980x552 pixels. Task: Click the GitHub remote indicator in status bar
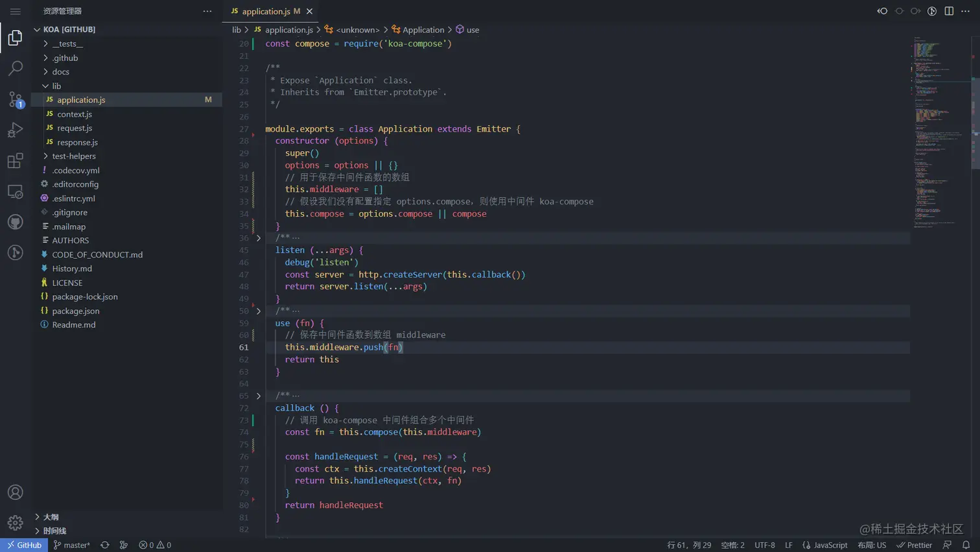pyautogui.click(x=24, y=545)
